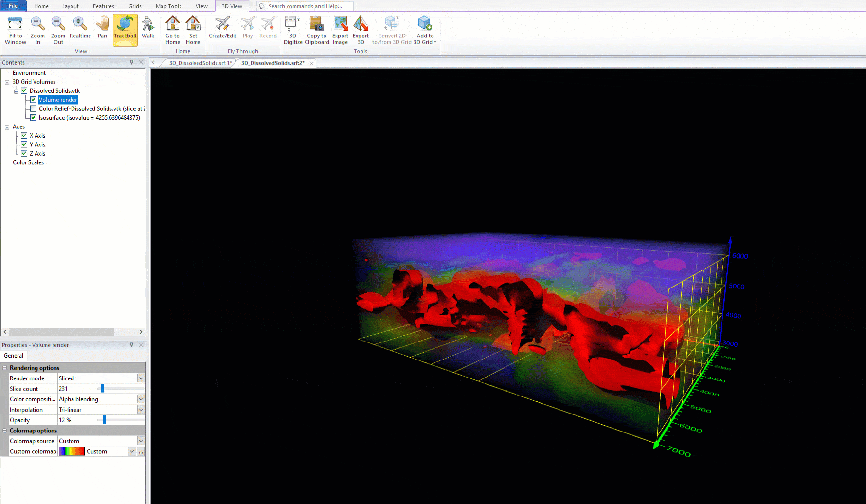Select the Zoom In tool
This screenshot has height=504, width=866.
pyautogui.click(x=38, y=29)
